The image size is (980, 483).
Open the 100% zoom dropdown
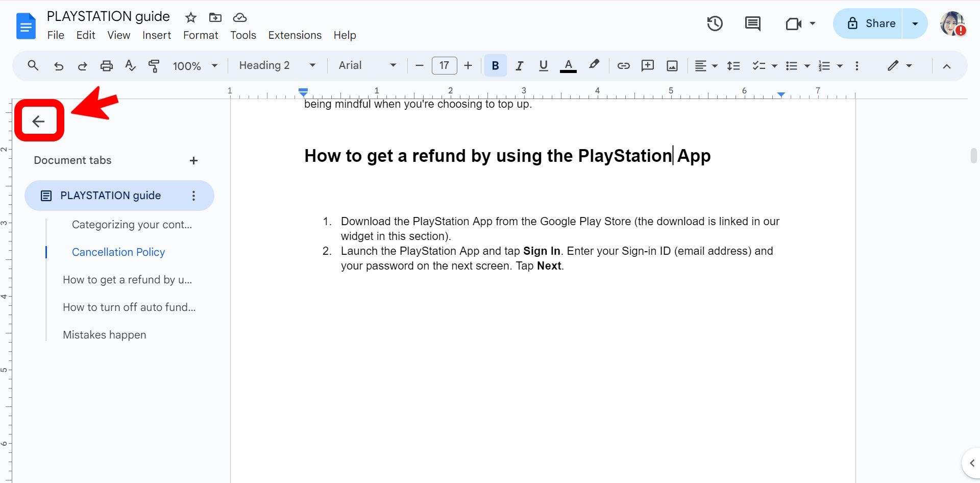tap(195, 66)
